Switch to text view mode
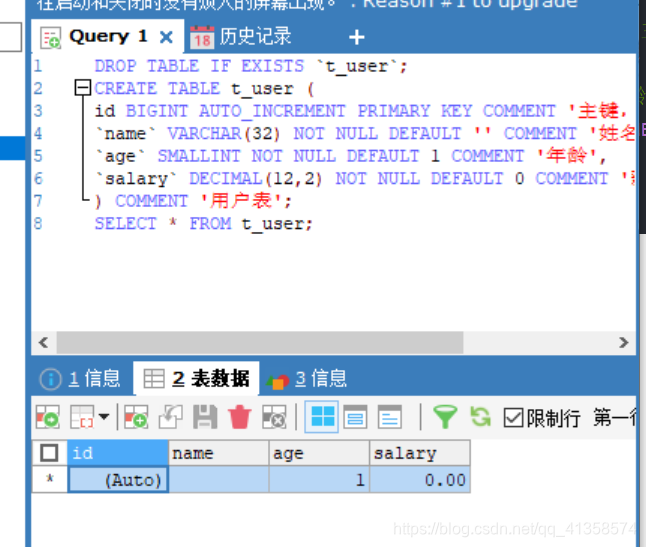Image resolution: width=646 pixels, height=547 pixels. (389, 417)
